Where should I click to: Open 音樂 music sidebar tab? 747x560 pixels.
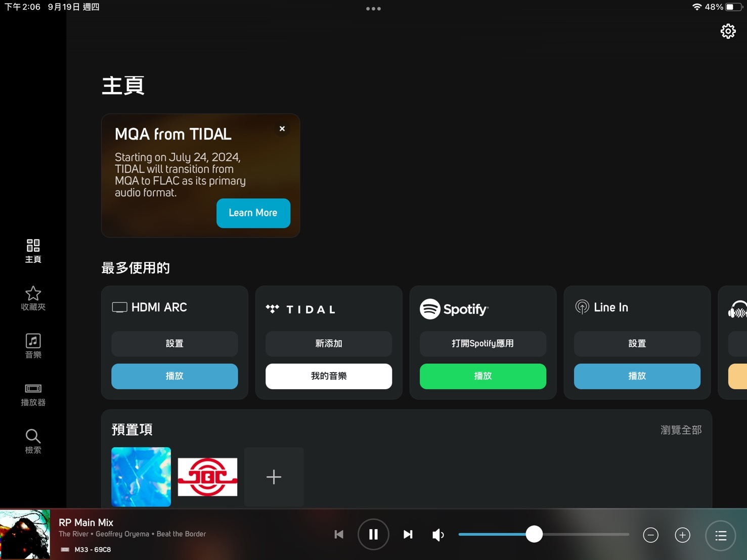click(x=33, y=346)
